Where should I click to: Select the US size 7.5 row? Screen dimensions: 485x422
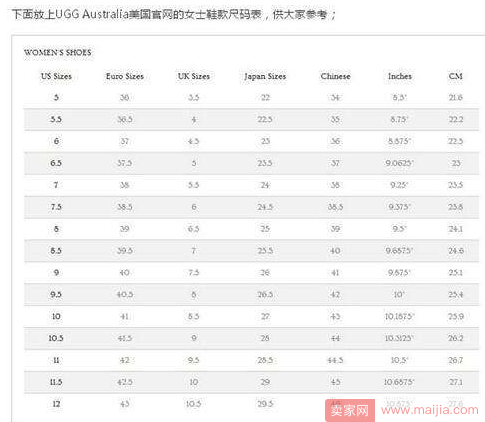pos(251,207)
